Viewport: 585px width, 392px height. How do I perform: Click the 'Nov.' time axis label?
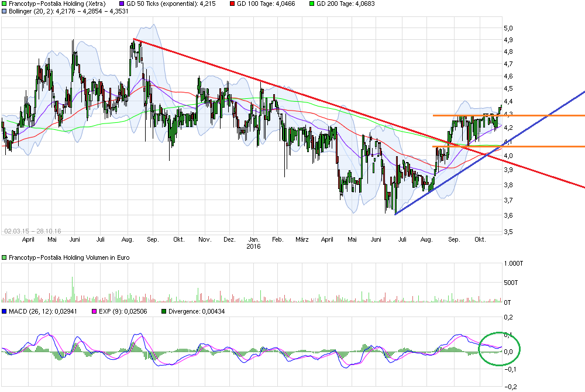pyautogui.click(x=204, y=239)
